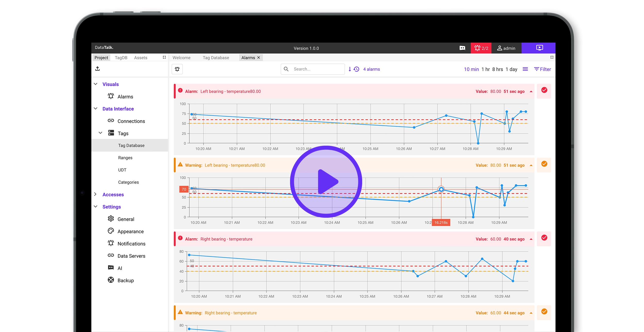Click the highlighted data point on warning chart
This screenshot has height=332, width=644.
[x=441, y=189]
